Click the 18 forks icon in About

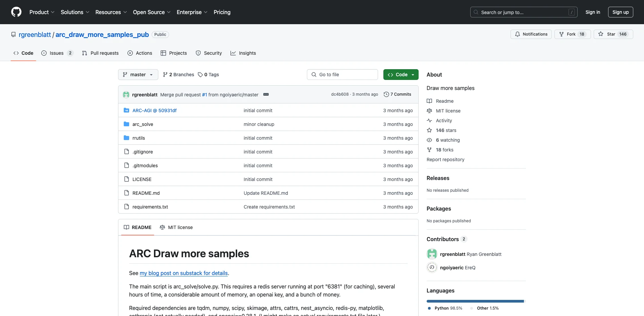tap(429, 150)
